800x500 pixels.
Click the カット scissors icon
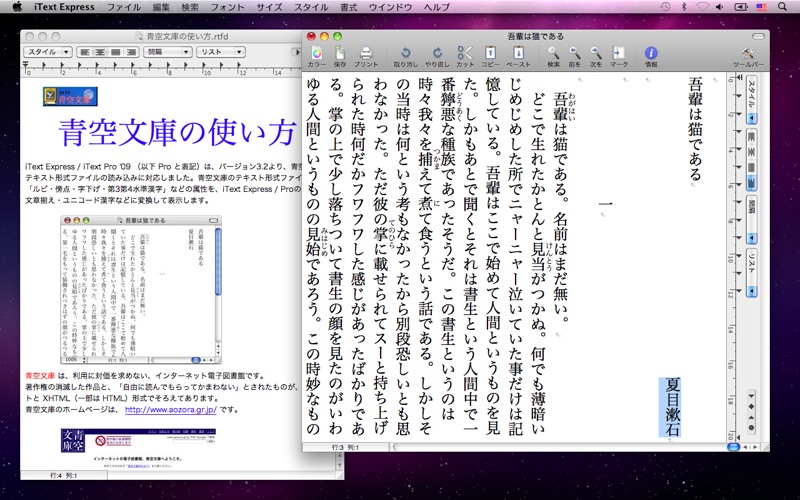[x=465, y=53]
